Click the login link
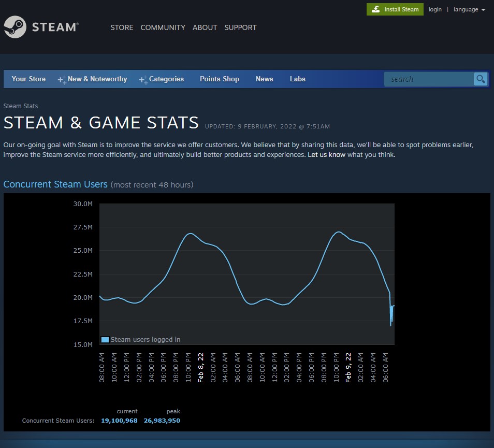Viewport: 494px width, 448px height. click(435, 9)
